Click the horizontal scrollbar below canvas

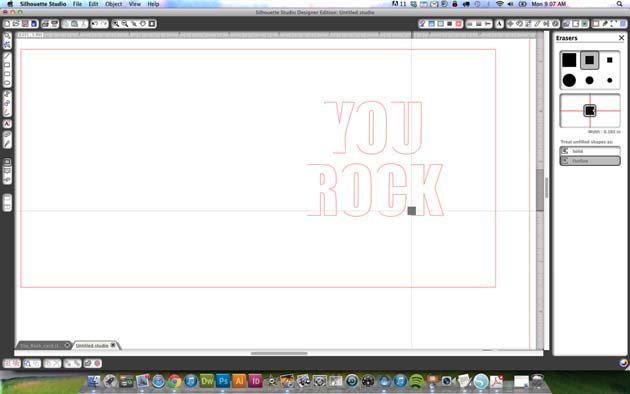pyautogui.click(x=279, y=353)
